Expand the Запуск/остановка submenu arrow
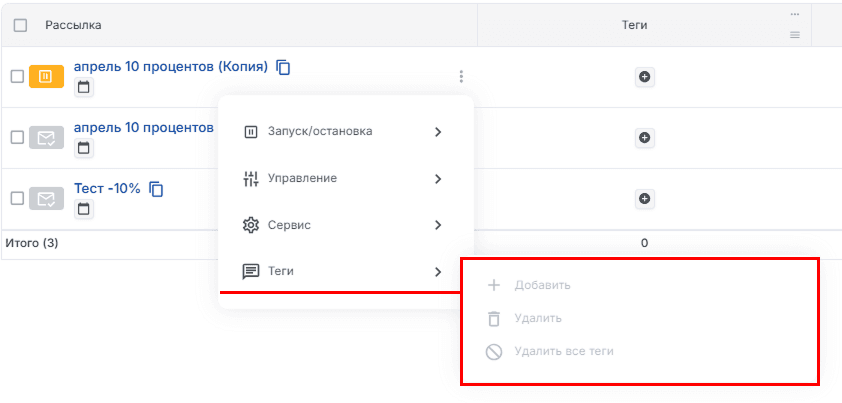 438,132
